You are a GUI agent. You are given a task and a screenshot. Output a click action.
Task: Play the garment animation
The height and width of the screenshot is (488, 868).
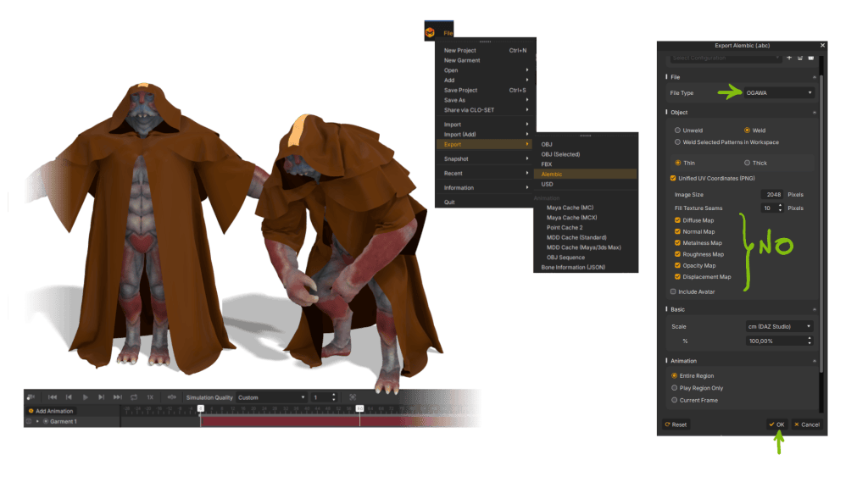[86, 397]
